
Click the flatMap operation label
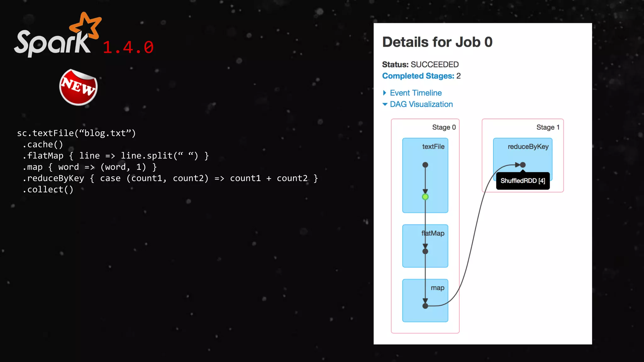[x=433, y=233]
